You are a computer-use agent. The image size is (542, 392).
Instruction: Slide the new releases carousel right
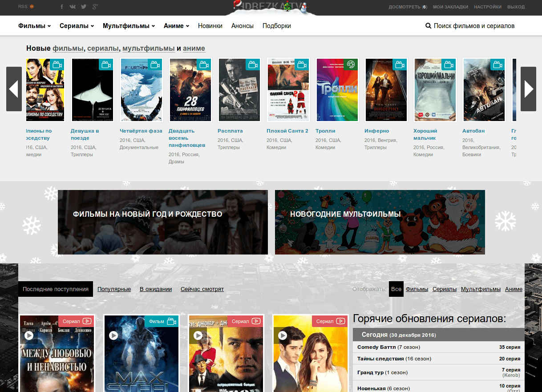pyautogui.click(x=528, y=89)
